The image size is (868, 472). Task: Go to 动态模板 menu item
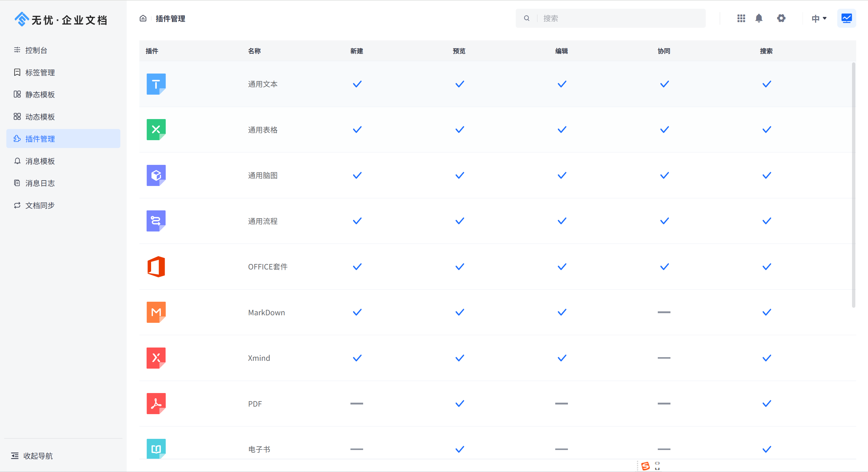(x=40, y=117)
